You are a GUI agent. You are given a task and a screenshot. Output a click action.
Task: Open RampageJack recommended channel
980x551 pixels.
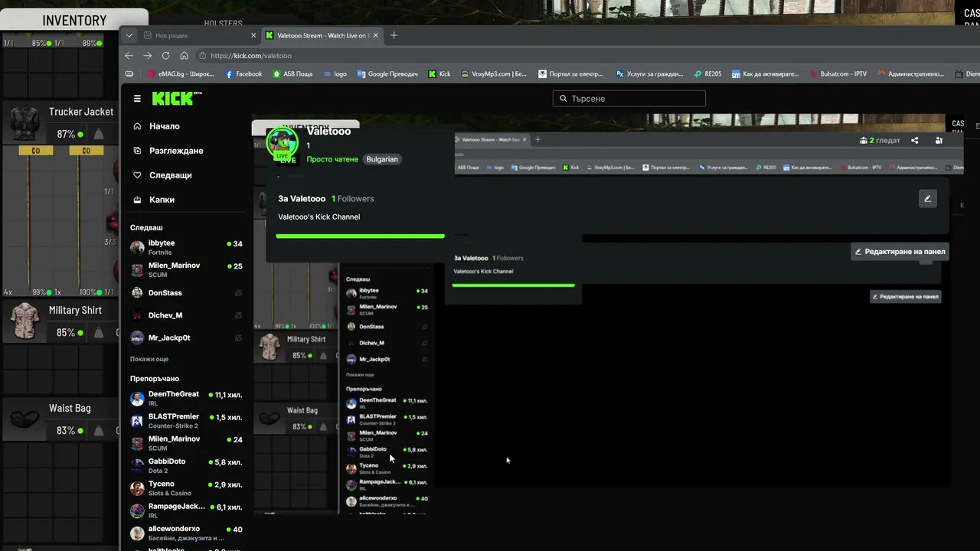point(186,510)
